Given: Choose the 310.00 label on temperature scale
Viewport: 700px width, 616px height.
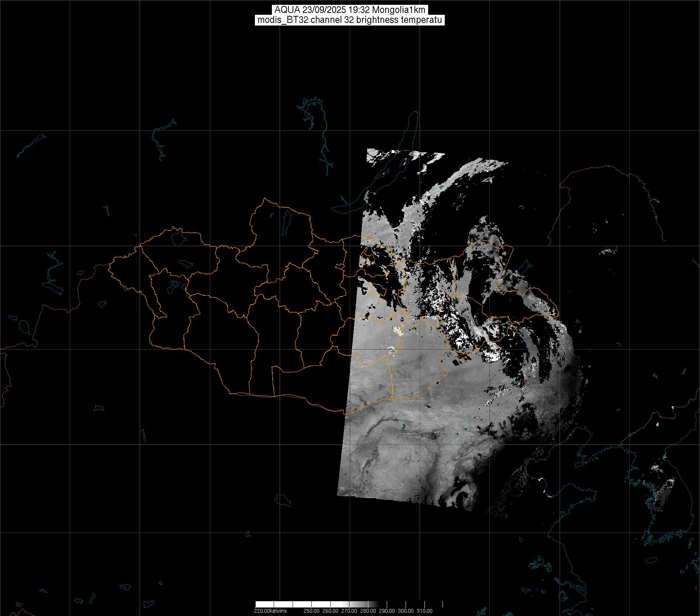Looking at the screenshot, I should pos(424,611).
